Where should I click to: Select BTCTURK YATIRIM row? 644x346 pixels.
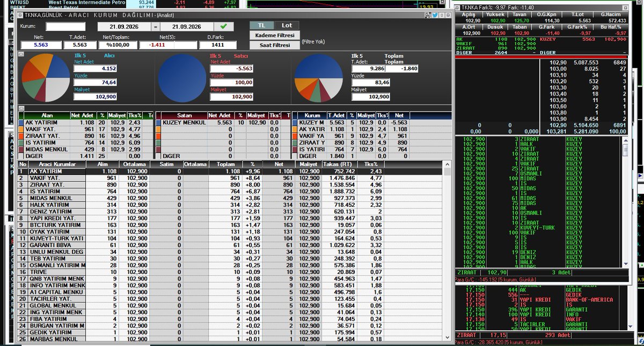click(x=231, y=225)
